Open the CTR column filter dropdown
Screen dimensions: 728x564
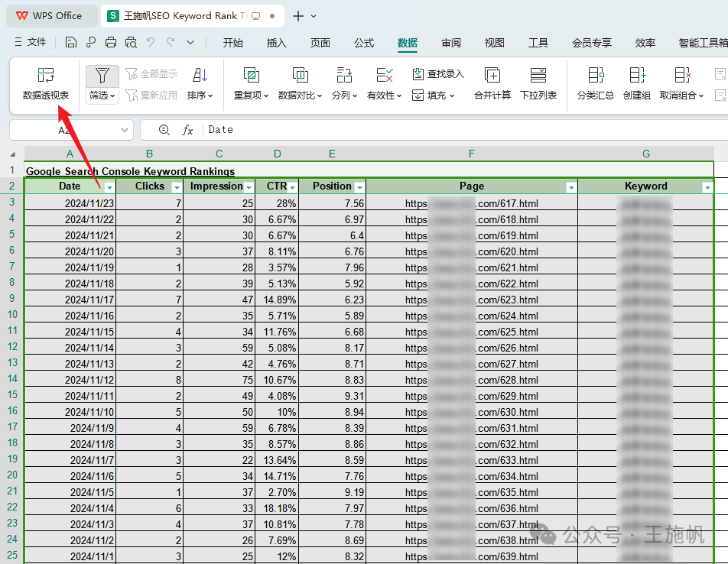[x=292, y=187]
